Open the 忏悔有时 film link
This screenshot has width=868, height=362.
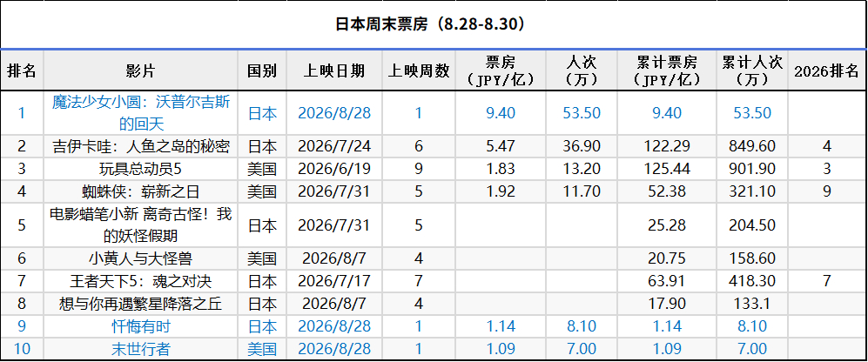[141, 326]
